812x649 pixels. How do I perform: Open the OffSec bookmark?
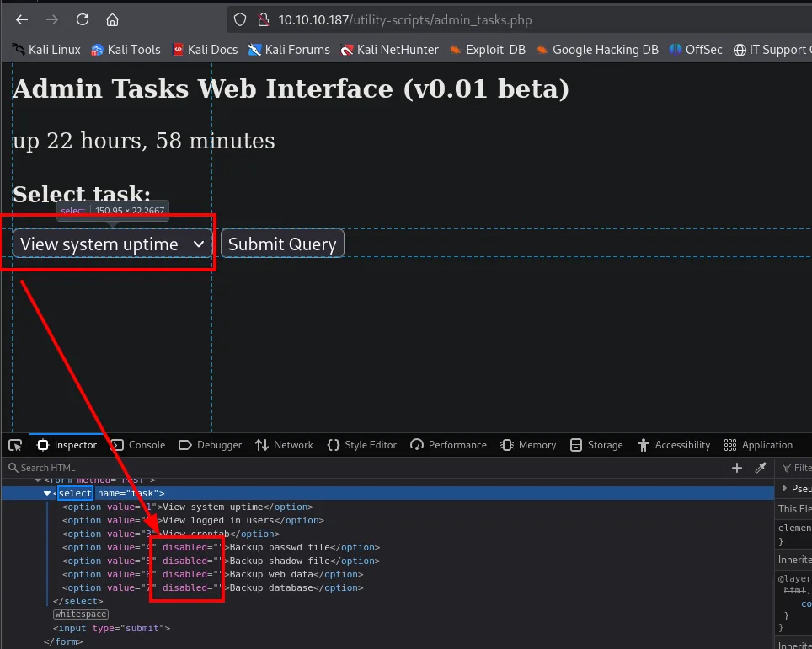point(696,49)
